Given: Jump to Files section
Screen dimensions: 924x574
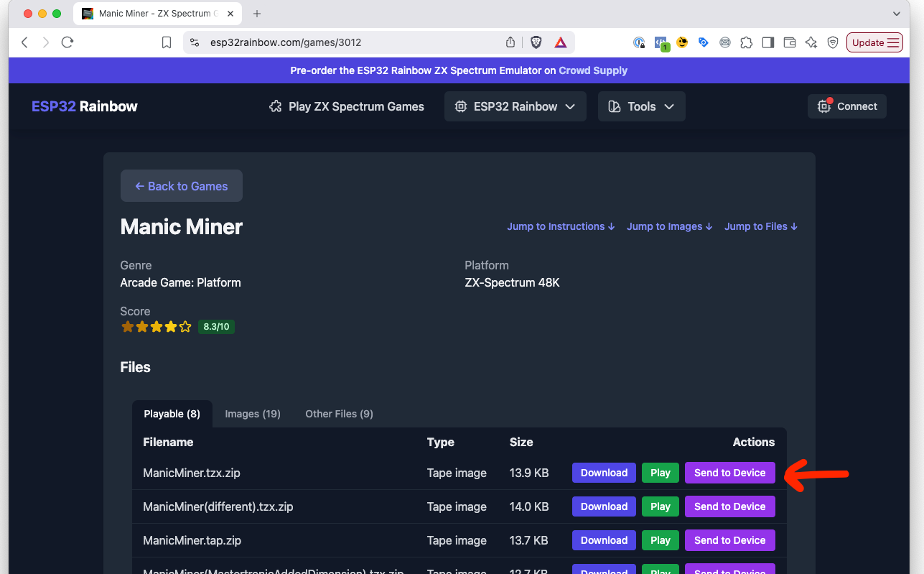Looking at the screenshot, I should (761, 226).
